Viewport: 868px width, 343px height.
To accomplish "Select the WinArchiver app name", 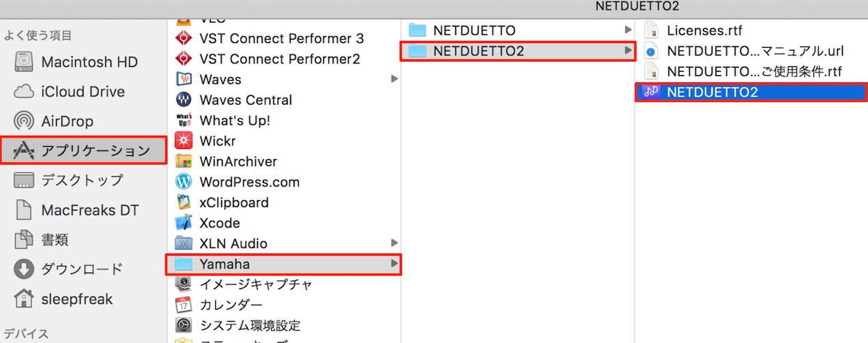I will (x=239, y=161).
